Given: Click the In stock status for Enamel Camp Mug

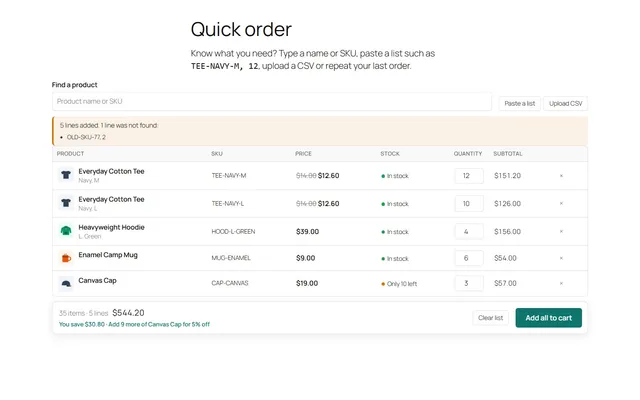Looking at the screenshot, I should 395,258.
